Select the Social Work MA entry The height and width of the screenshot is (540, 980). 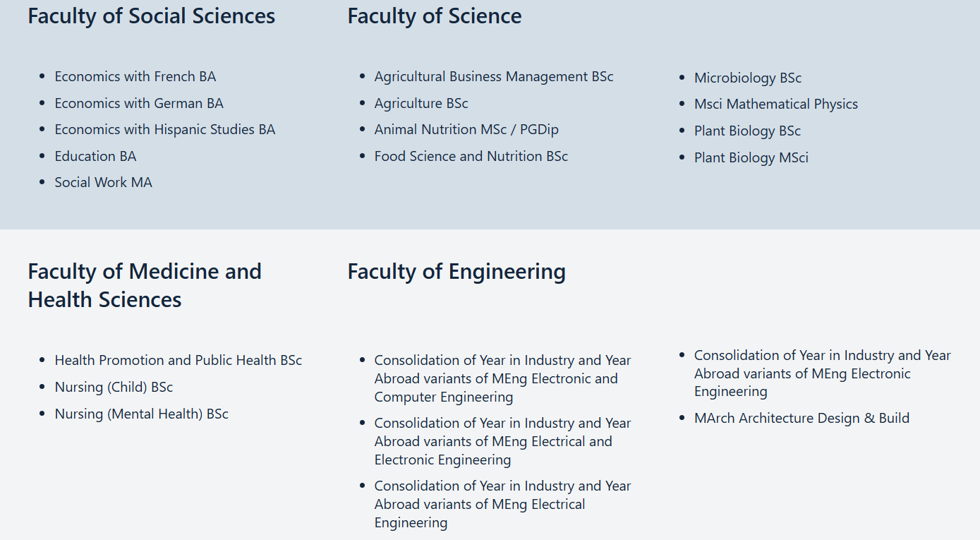click(x=103, y=182)
